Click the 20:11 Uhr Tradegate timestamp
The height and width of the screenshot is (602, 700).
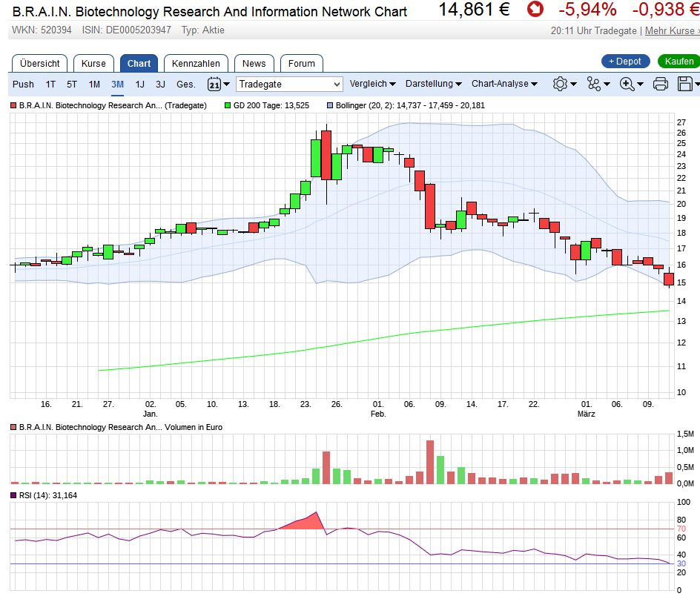pyautogui.click(x=593, y=31)
